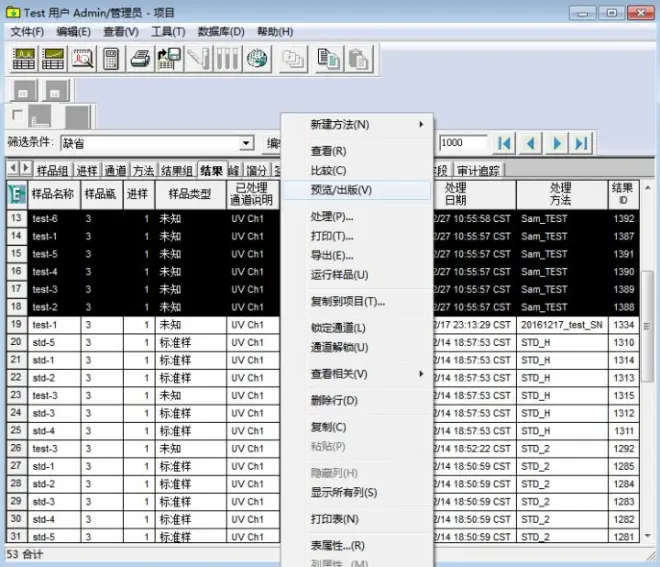Click the vertical scrollbar up arrow
Image resolution: width=660 pixels, height=567 pixels.
tap(648, 188)
